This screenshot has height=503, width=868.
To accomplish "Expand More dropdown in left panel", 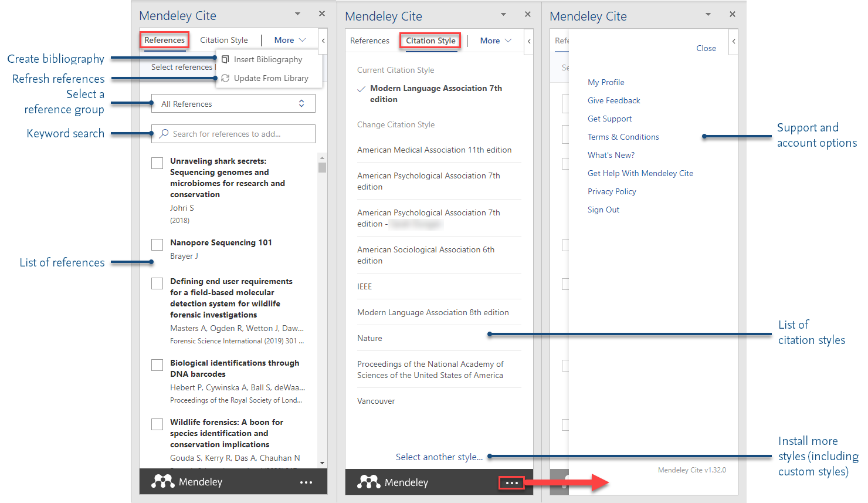I will point(290,40).
